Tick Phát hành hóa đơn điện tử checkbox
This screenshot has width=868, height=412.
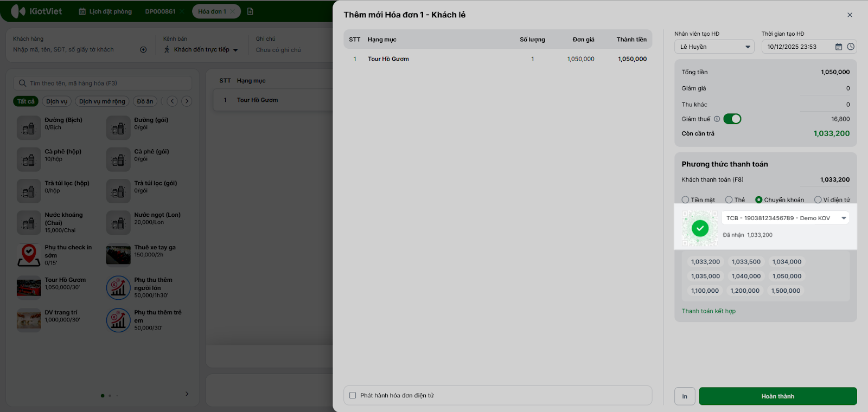353,395
